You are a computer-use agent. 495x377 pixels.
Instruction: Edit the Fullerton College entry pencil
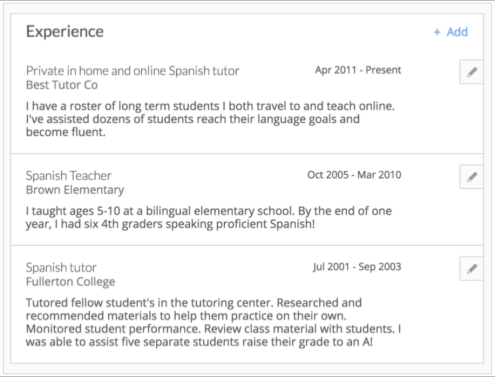pyautogui.click(x=471, y=269)
